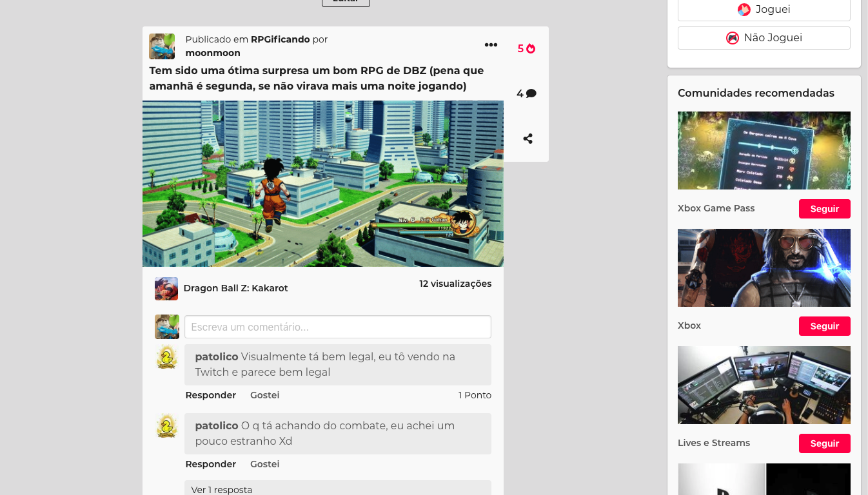The image size is (868, 495).
Task: Click patolico username in the second comment
Action: tap(217, 425)
